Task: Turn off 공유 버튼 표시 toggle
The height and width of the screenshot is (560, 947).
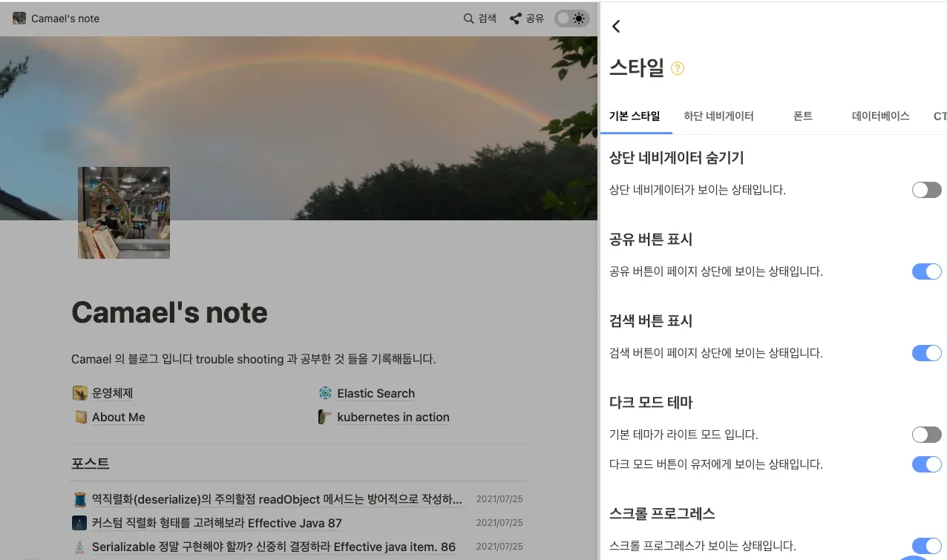Action: [926, 271]
